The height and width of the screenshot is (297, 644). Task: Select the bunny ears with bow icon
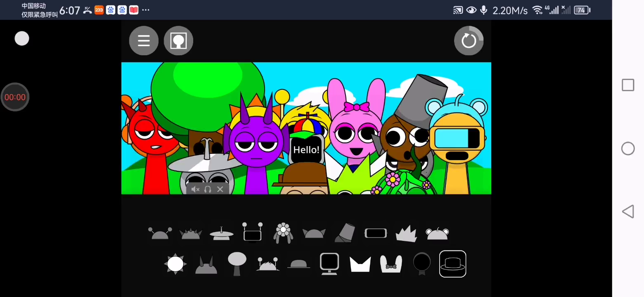(x=391, y=264)
